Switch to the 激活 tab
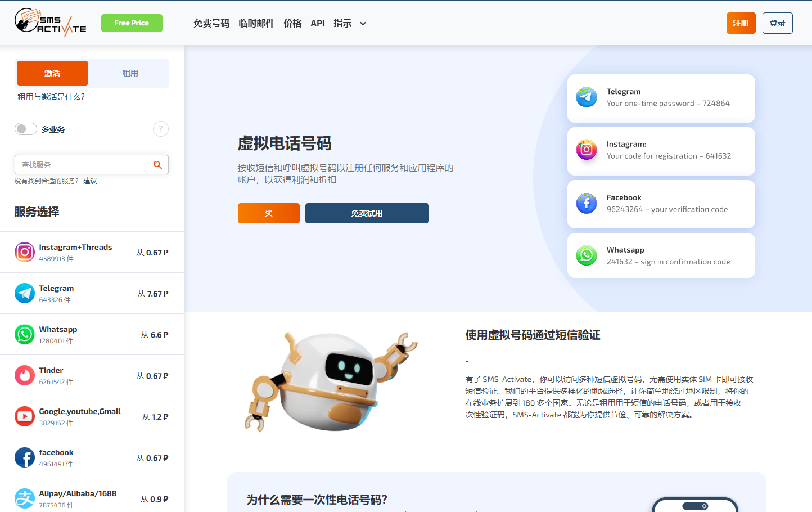Viewport: 812px width, 512px height. click(x=52, y=73)
